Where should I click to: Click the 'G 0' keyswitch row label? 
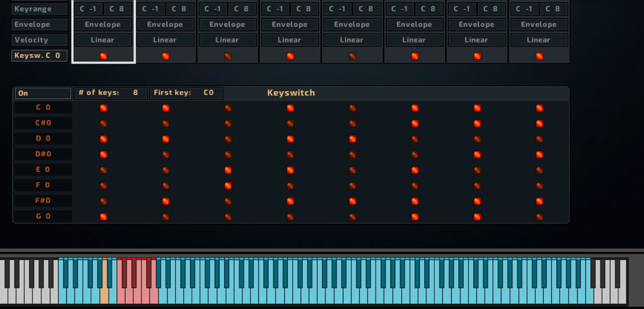[43, 216]
